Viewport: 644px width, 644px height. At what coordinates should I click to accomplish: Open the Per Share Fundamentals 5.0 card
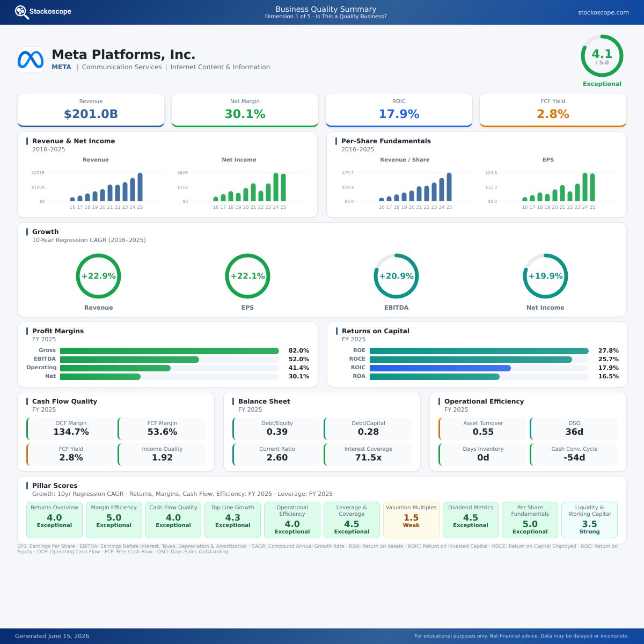[x=530, y=520]
